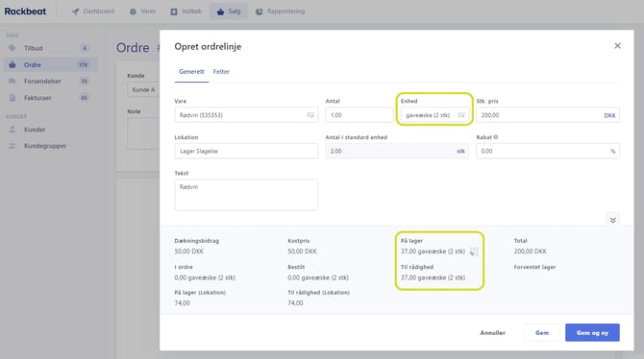Viewport: 644px width, 359px height.
Task: Click the Antal i standard enhed field
Action: coord(397,151)
